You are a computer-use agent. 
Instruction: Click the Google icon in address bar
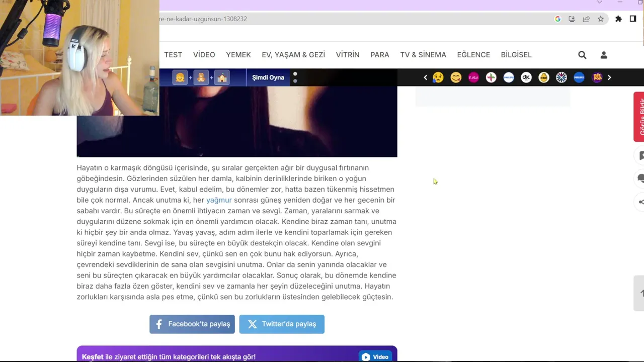[557, 19]
